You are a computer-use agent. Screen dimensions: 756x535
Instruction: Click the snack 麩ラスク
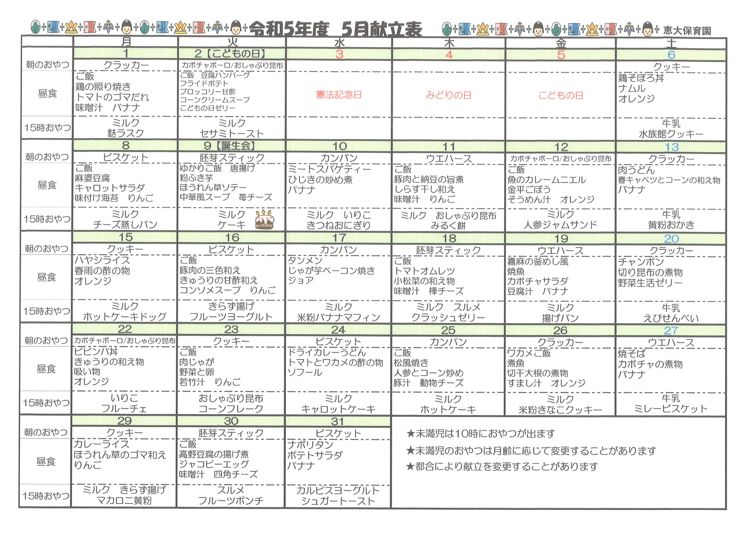(x=125, y=133)
